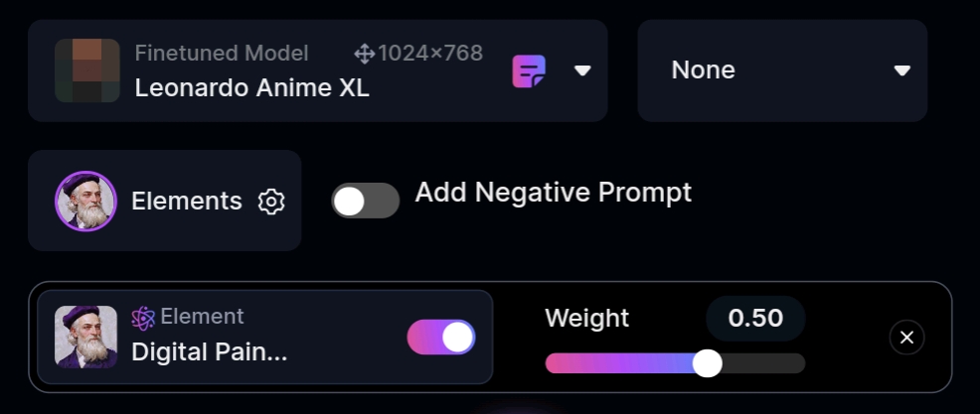Enable the Add Negative Prompt toggle
Screen dimensions: 980x414
pyautogui.click(x=365, y=202)
